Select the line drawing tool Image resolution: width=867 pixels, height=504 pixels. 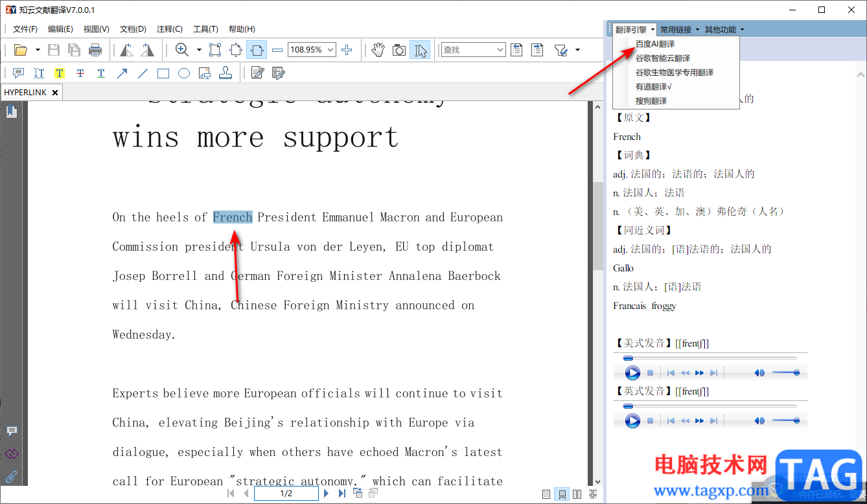click(x=143, y=73)
